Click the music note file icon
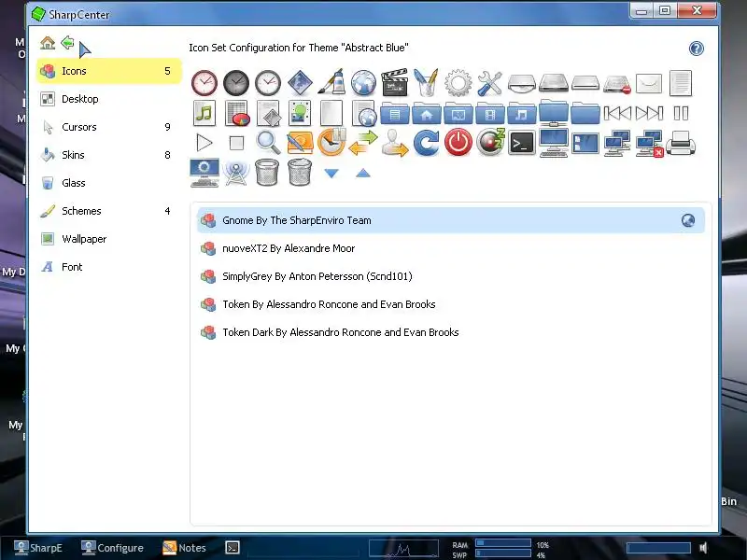Screen dimensions: 747x560 tap(204, 113)
